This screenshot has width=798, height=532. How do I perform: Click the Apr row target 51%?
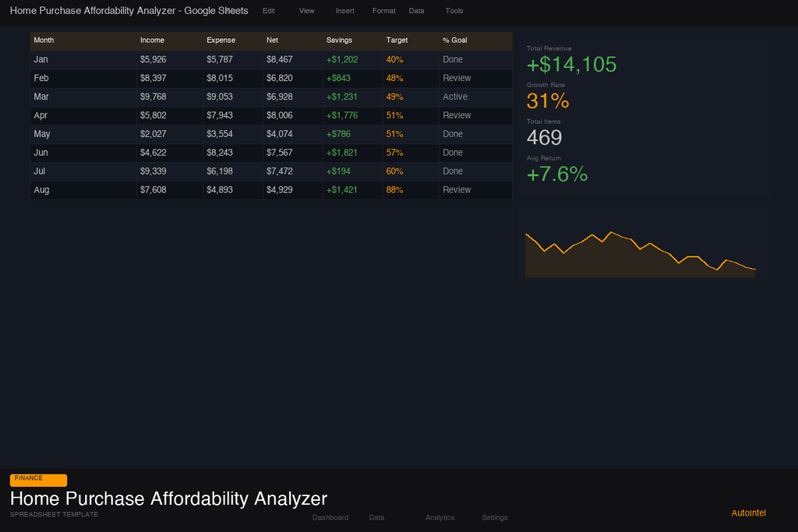click(394, 115)
